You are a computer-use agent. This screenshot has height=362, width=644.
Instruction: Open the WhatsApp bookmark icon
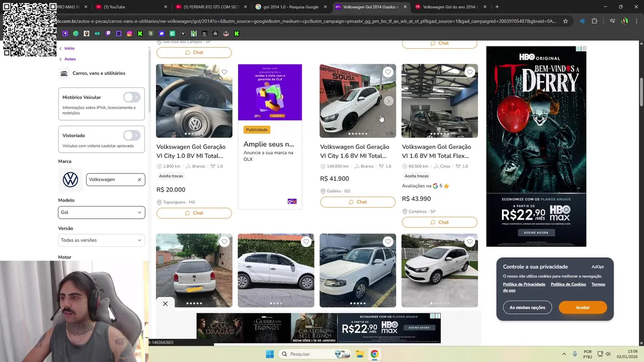pos(75,34)
